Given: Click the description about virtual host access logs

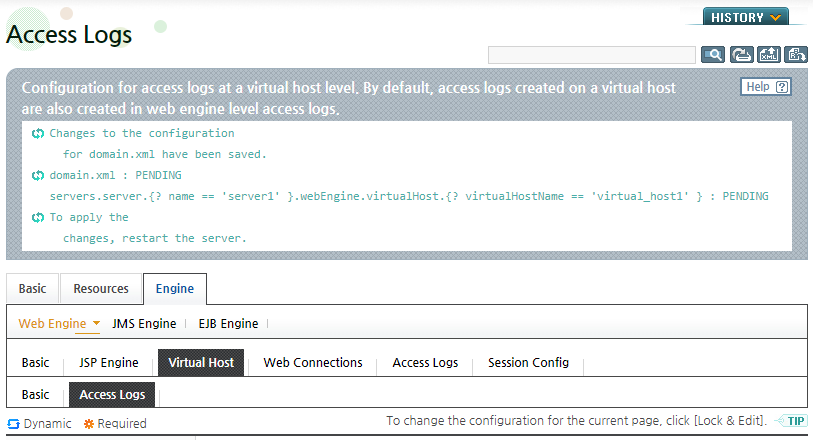Looking at the screenshot, I should (348, 98).
